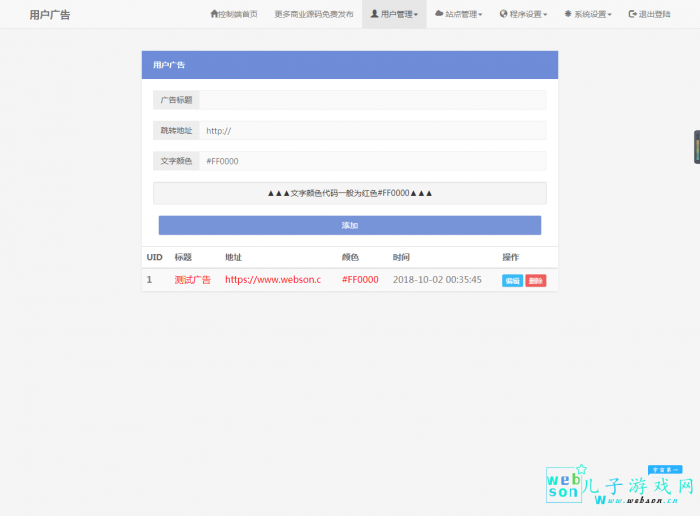Click the globe icon in 程序设置

click(503, 15)
